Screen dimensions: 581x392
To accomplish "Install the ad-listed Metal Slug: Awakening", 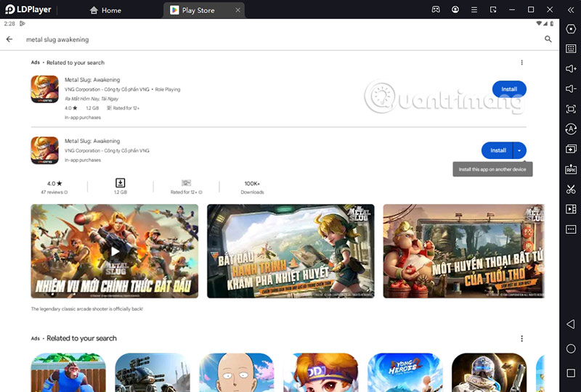I will point(509,89).
